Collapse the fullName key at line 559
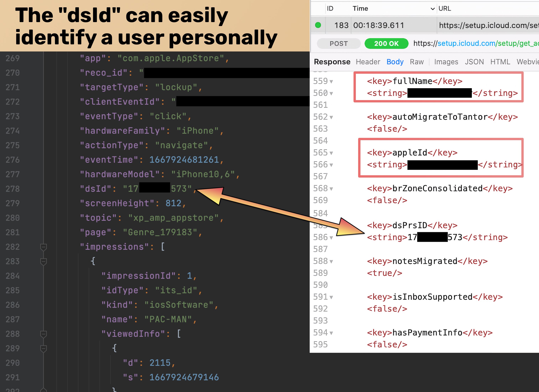The height and width of the screenshot is (392, 539). (331, 82)
